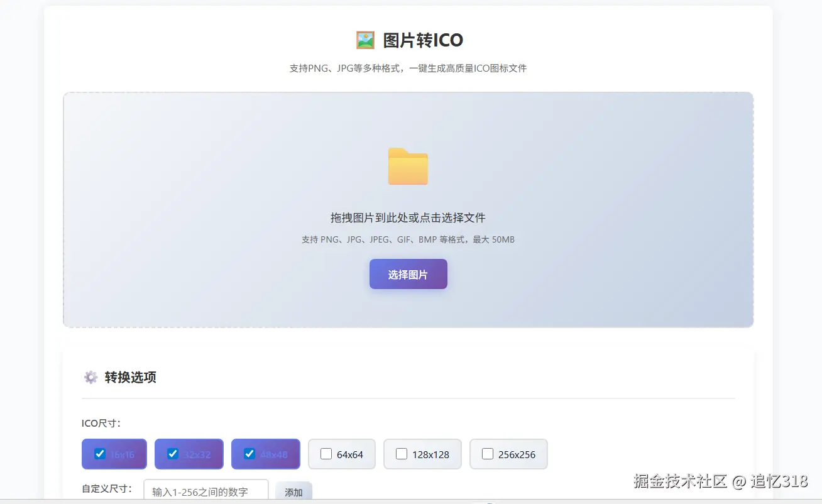Image resolution: width=822 pixels, height=504 pixels.
Task: Uncheck the 32x32 size checkbox
Action: click(173, 454)
